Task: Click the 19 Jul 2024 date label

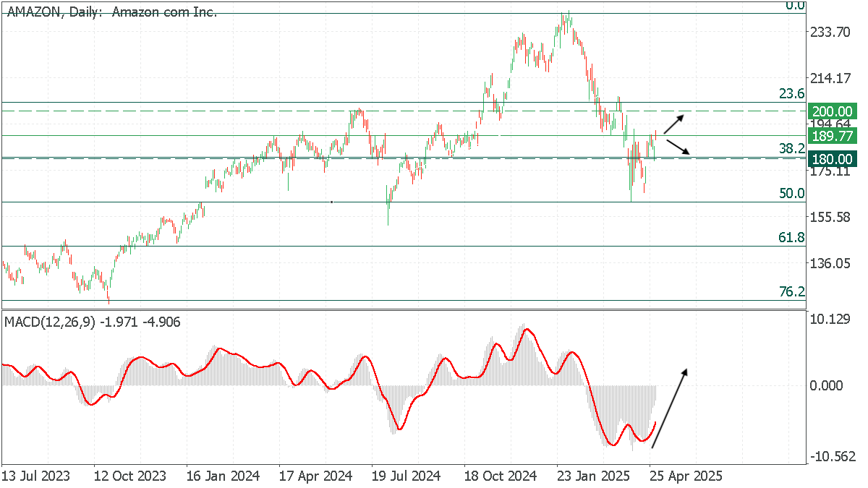Action: [408, 476]
